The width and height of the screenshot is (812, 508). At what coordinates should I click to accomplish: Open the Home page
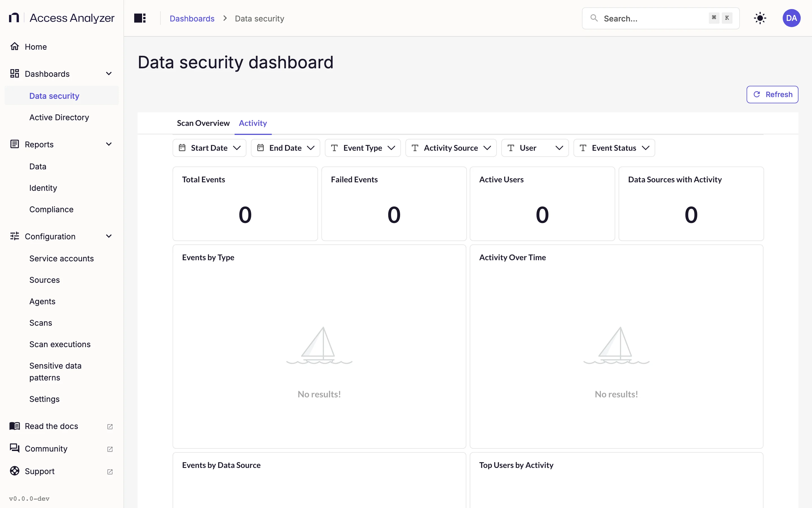point(62,46)
